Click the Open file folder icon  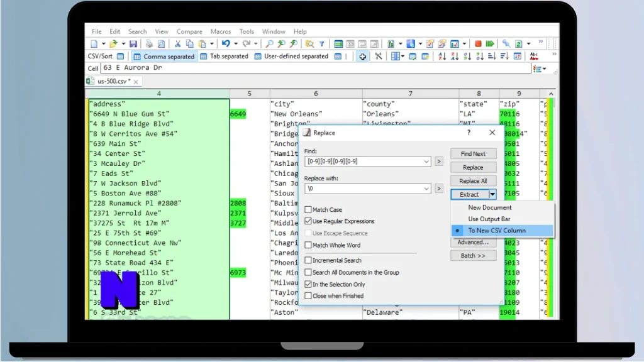click(113, 44)
